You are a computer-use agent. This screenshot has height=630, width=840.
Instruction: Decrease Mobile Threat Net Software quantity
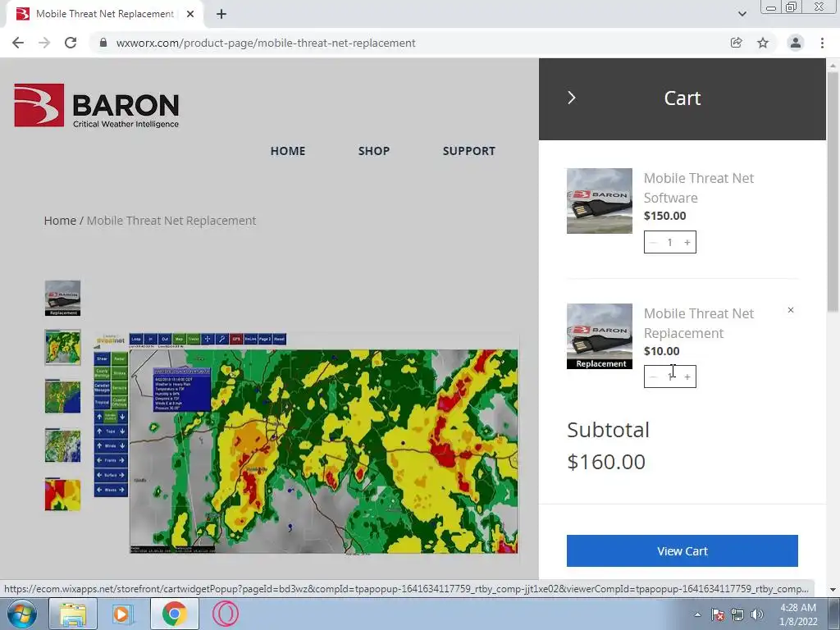[x=653, y=243]
